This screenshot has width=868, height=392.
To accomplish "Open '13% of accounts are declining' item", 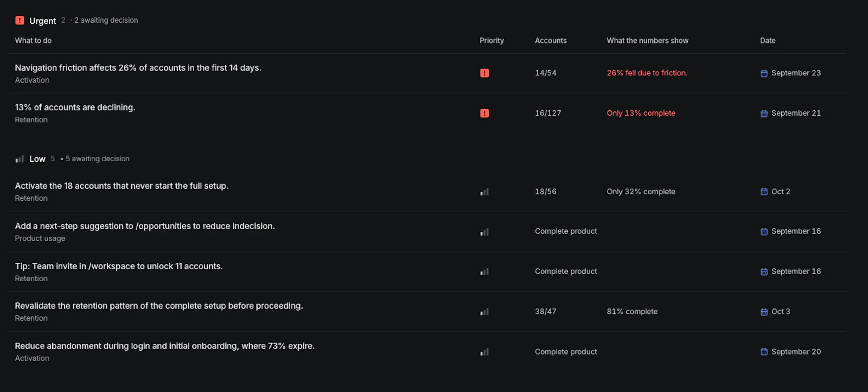I will [x=75, y=108].
